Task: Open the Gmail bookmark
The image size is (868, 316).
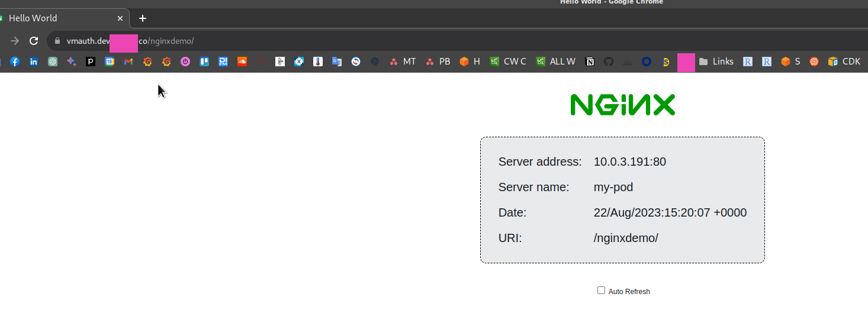Action: coord(128,62)
